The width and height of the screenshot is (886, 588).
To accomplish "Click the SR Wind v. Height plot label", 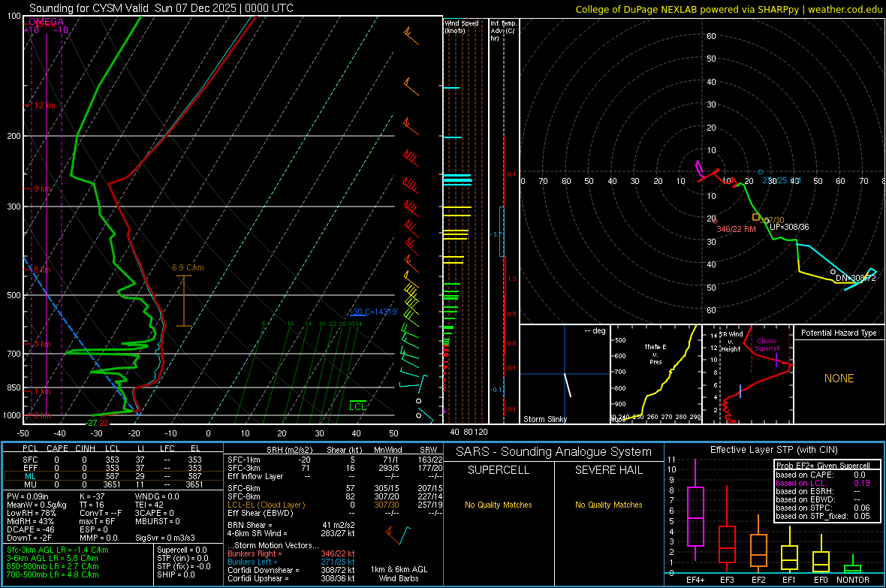I will click(731, 342).
